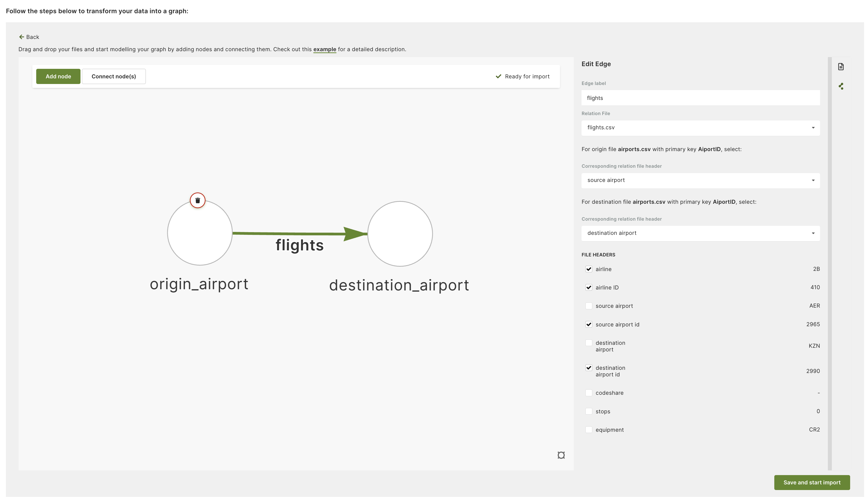Click Save and start import

coord(812,482)
